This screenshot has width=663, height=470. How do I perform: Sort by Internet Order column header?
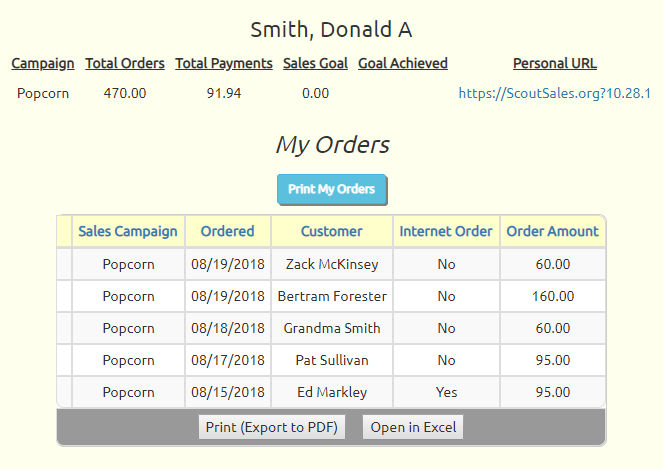(x=446, y=231)
